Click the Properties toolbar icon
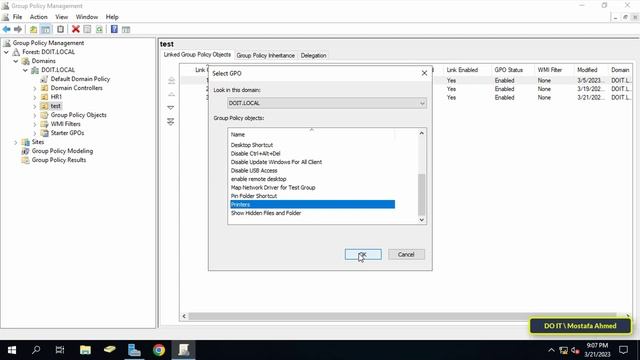Viewport: 640px width, 360px height. [87, 29]
